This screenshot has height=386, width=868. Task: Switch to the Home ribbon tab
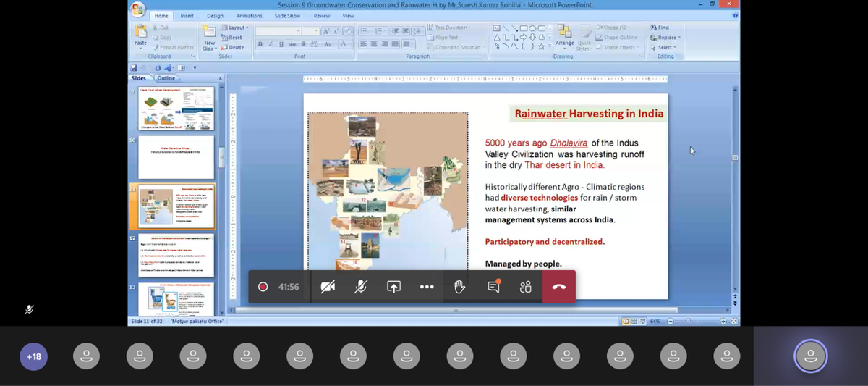pos(161,16)
